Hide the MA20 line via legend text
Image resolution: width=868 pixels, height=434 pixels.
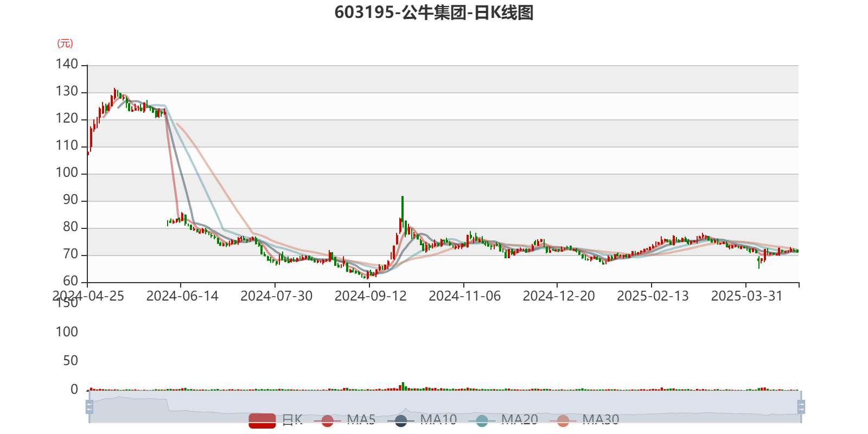[519, 419]
